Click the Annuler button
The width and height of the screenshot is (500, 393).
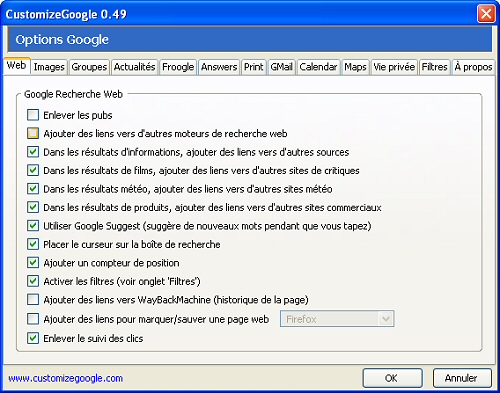coord(462,378)
